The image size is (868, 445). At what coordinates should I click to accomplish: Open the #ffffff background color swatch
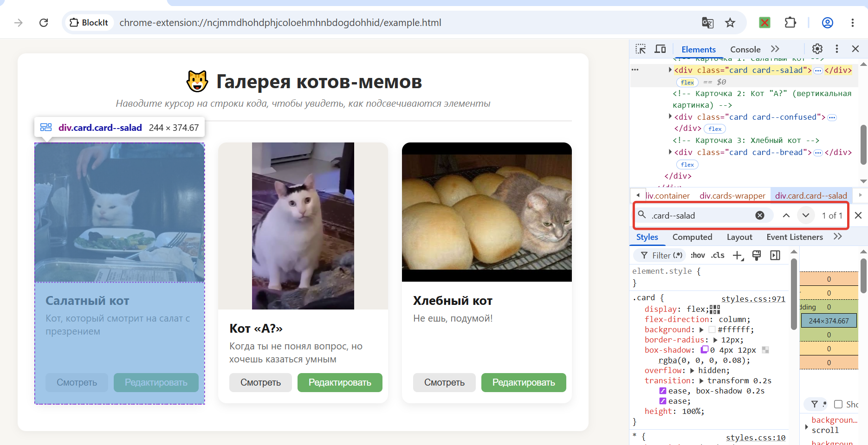pos(712,330)
